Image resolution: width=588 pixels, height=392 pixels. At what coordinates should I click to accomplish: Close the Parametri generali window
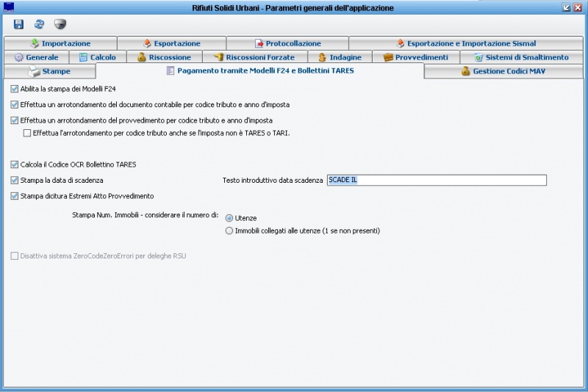[578, 7]
